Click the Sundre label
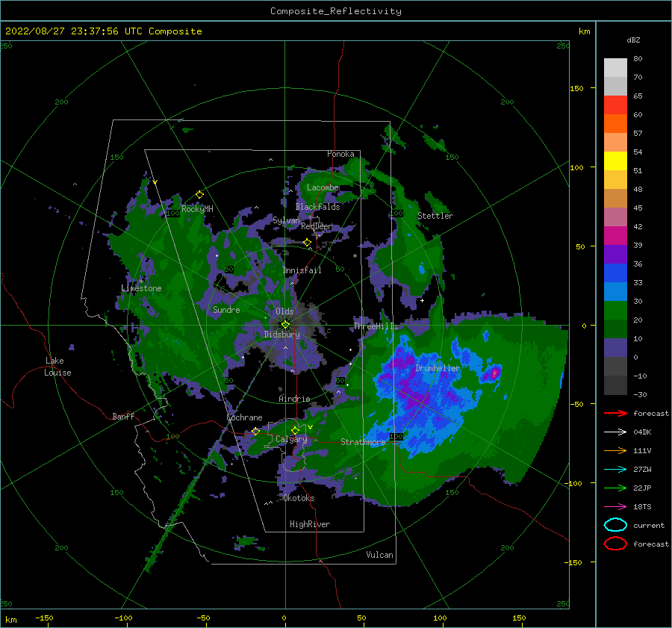The width and height of the screenshot is (672, 628). [x=226, y=309]
